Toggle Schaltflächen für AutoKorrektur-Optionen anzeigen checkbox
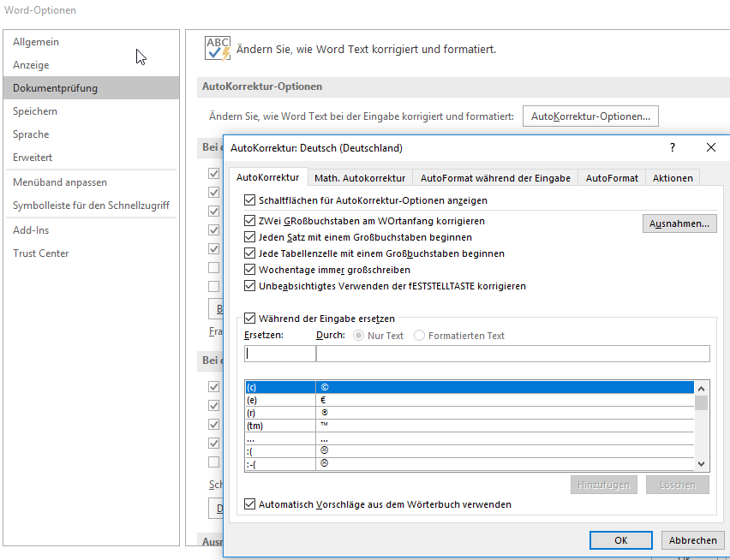This screenshot has width=730, height=560. tap(249, 200)
